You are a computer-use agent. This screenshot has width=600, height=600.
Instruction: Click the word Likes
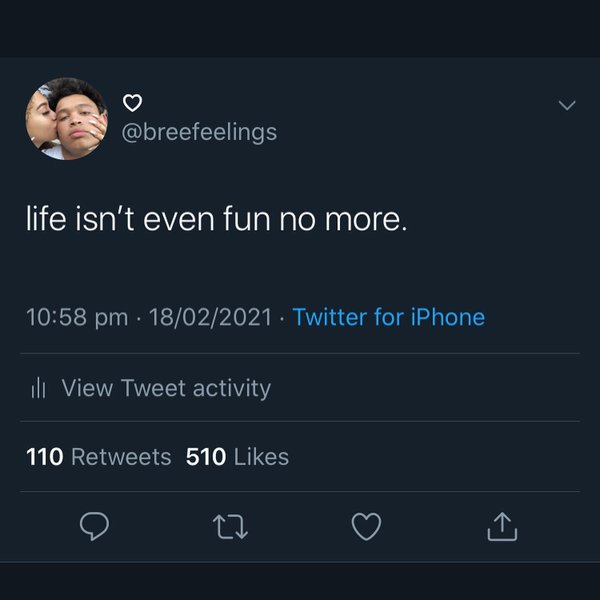tap(261, 457)
